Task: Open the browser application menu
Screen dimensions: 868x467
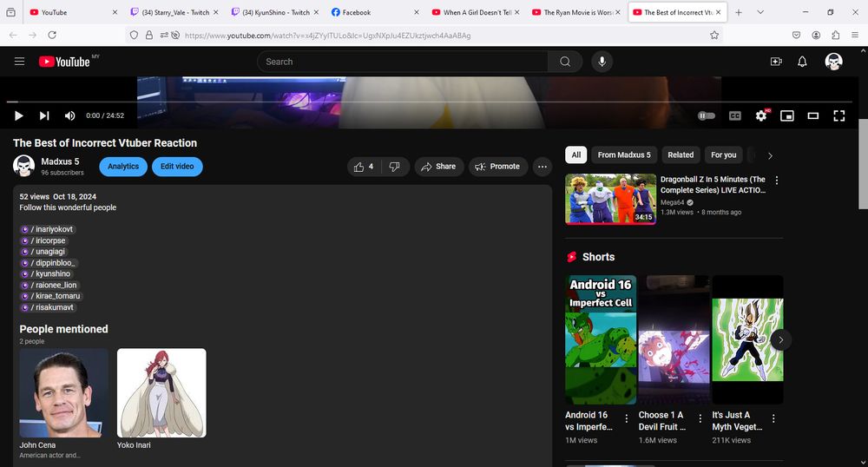Action: pyautogui.click(x=855, y=35)
